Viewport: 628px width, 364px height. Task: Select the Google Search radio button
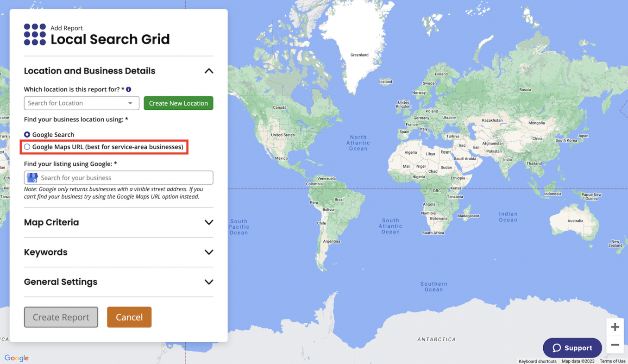tap(27, 134)
